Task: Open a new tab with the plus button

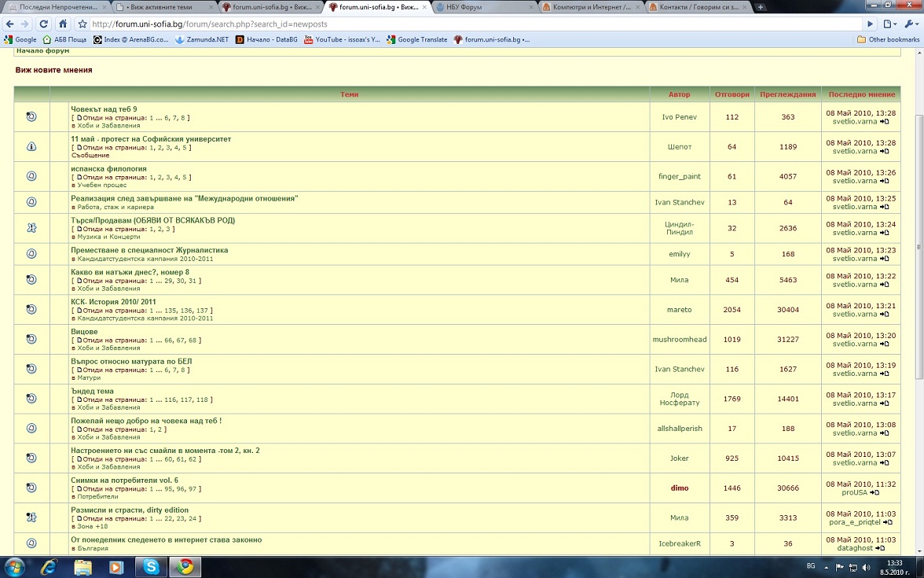Action: click(761, 7)
